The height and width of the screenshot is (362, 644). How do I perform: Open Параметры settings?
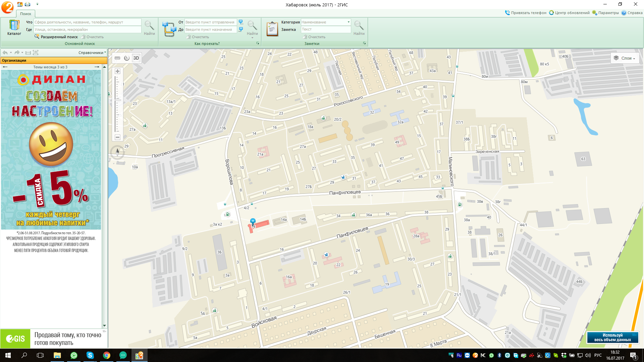(605, 13)
